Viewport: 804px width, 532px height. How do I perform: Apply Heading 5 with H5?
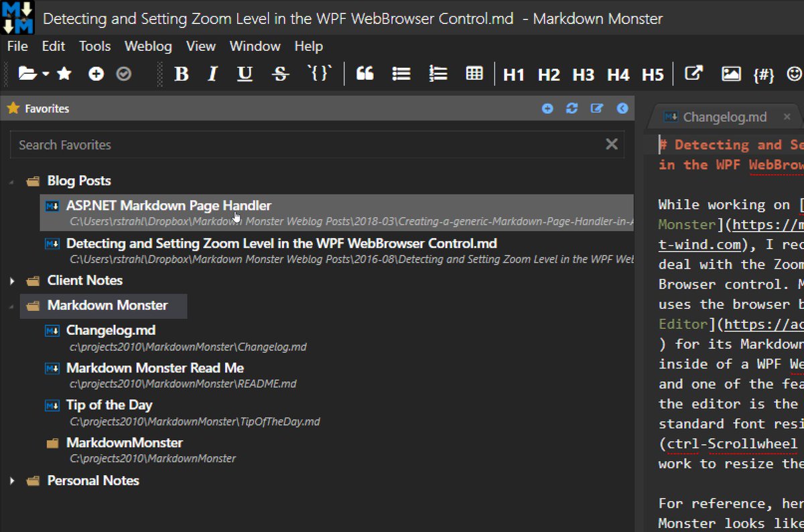coord(653,74)
